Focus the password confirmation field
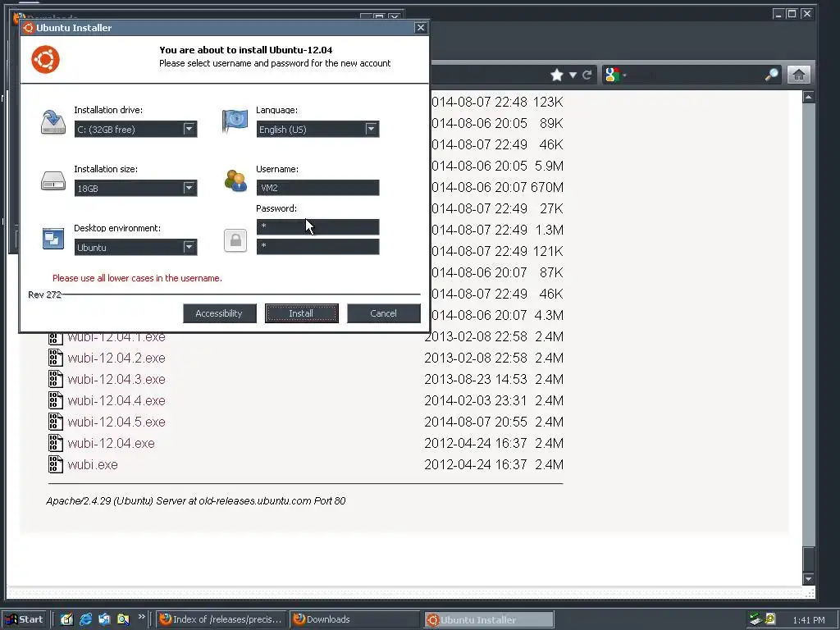 coord(317,246)
